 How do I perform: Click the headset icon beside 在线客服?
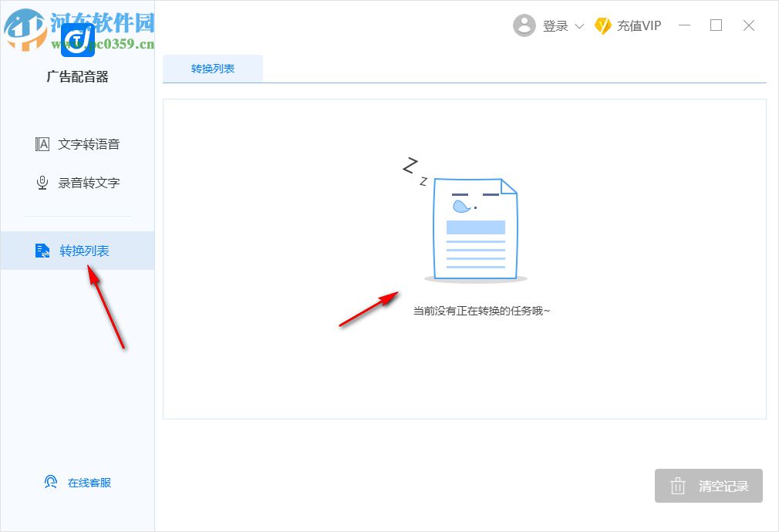click(50, 482)
